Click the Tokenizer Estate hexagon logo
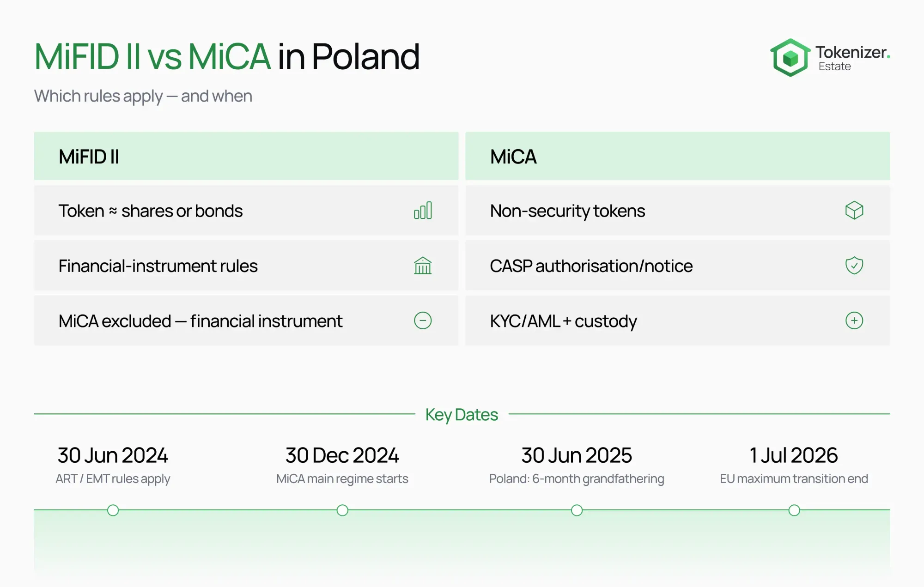Screen dimensions: 924x587 pyautogui.click(x=790, y=58)
